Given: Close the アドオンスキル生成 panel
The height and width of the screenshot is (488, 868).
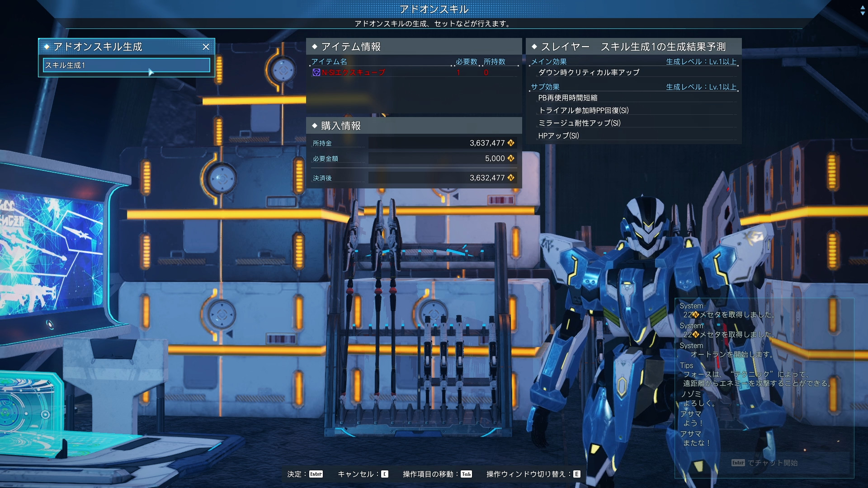Looking at the screenshot, I should pyautogui.click(x=206, y=47).
